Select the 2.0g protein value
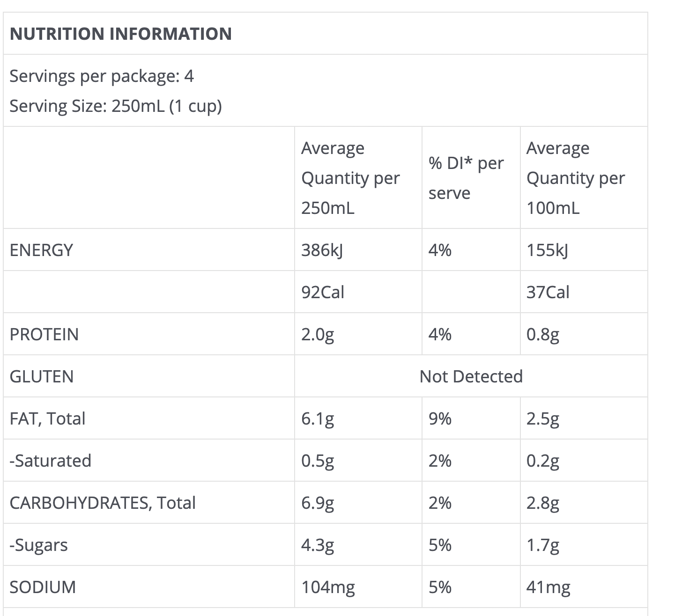Screen dimensions: 682x616 (x=318, y=334)
